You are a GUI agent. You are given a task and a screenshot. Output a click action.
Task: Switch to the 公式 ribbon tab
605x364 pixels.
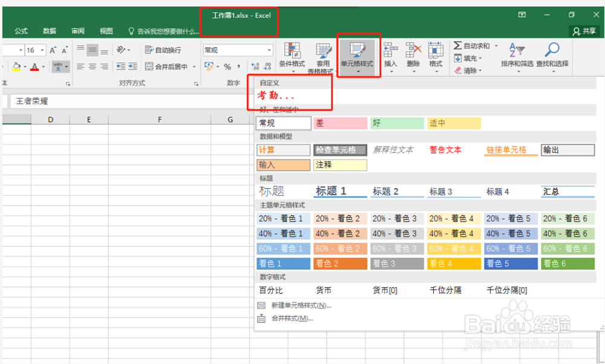(x=21, y=31)
